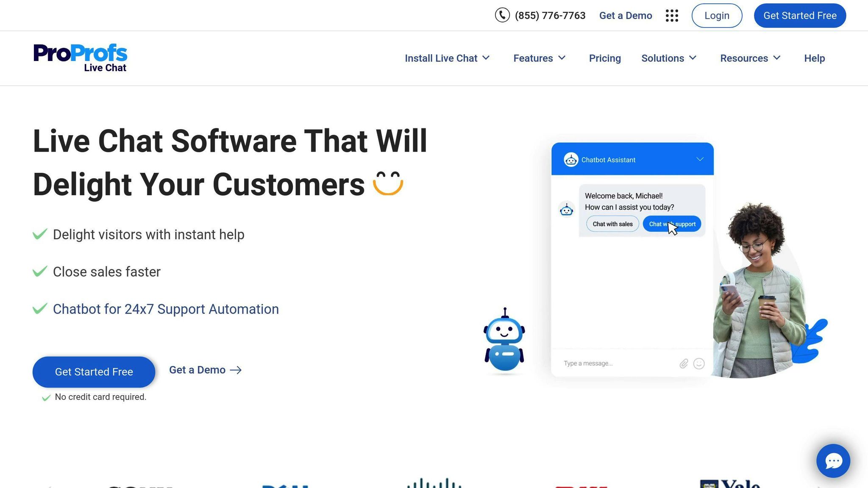This screenshot has height=488, width=868.
Task: Open the Resources dropdown menu
Action: tap(750, 58)
